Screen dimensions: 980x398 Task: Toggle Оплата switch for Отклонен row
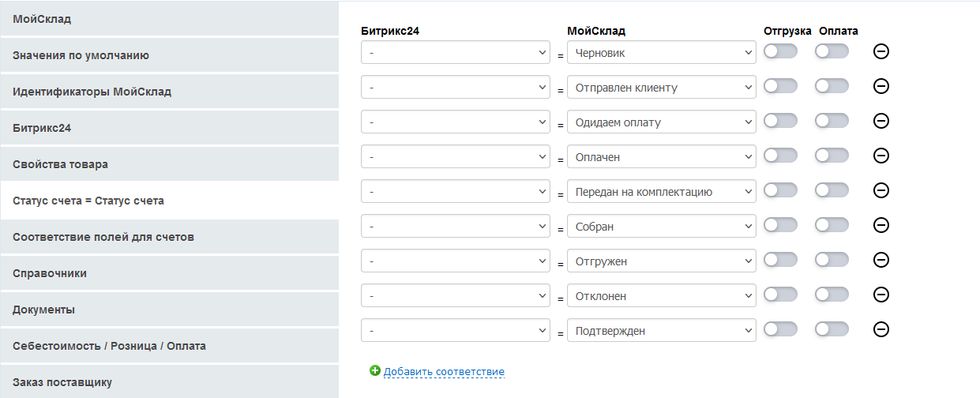click(832, 295)
